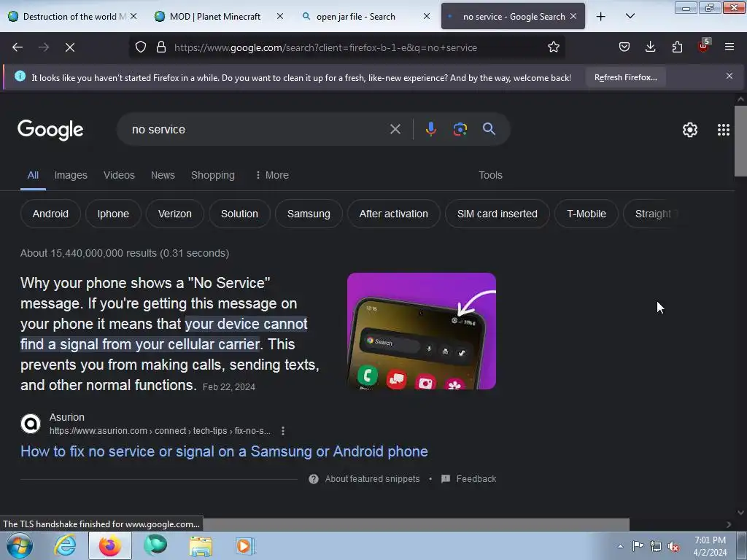Screen dimensions: 747x560
Task: Bookmark this page with the star
Action: click(x=553, y=47)
